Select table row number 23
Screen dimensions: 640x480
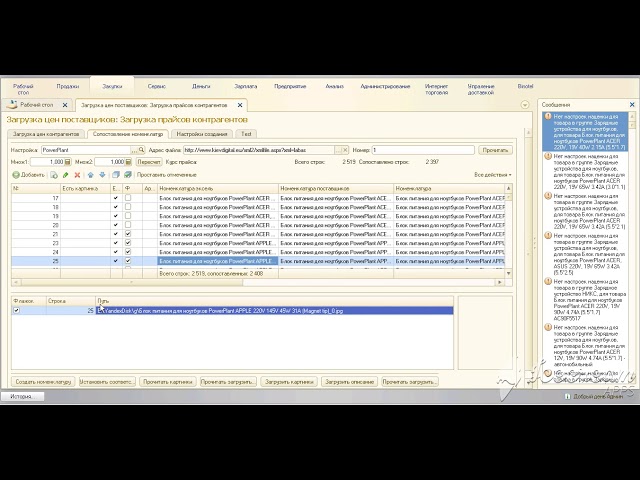point(258,242)
